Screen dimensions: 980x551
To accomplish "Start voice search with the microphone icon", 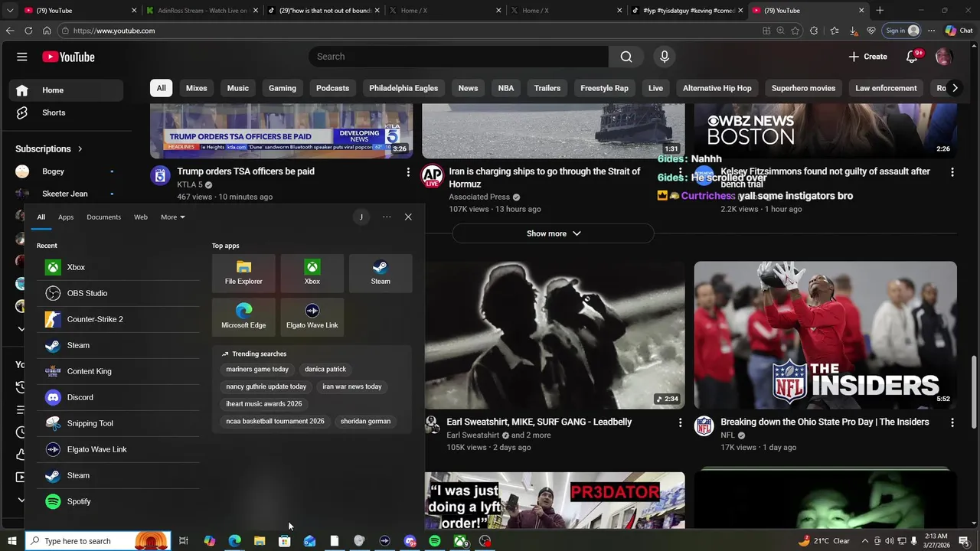I will [x=665, y=57].
